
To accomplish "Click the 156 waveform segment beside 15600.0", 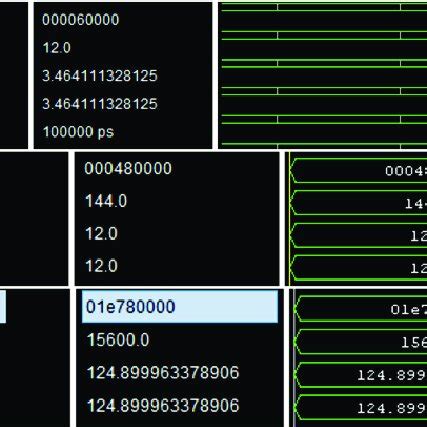I will (x=361, y=342).
